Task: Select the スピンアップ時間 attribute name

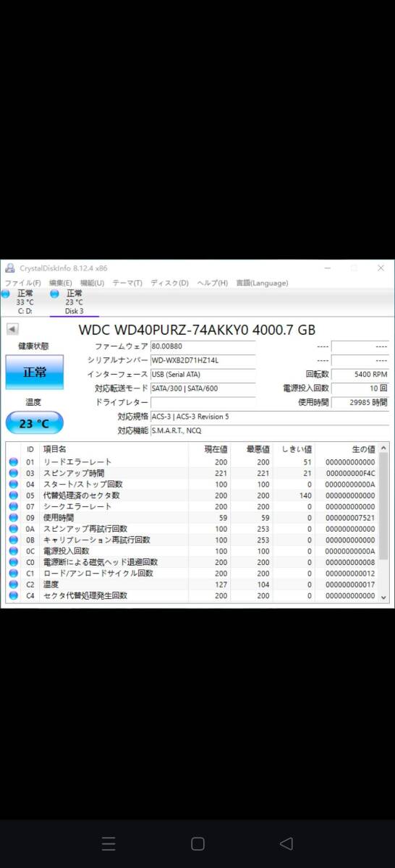Action: [73, 473]
